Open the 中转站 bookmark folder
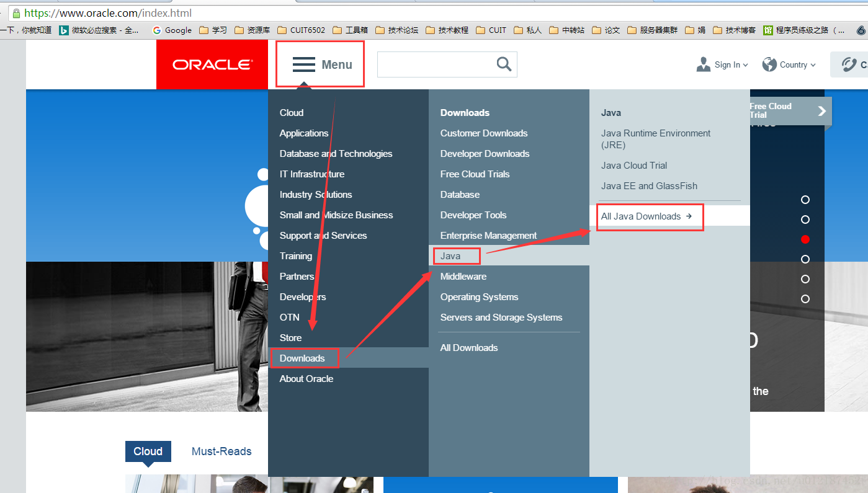 point(567,30)
